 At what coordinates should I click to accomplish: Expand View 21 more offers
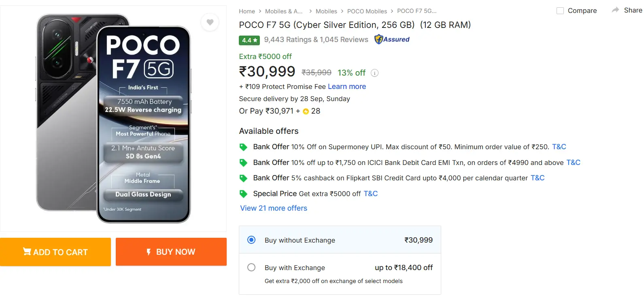point(273,208)
